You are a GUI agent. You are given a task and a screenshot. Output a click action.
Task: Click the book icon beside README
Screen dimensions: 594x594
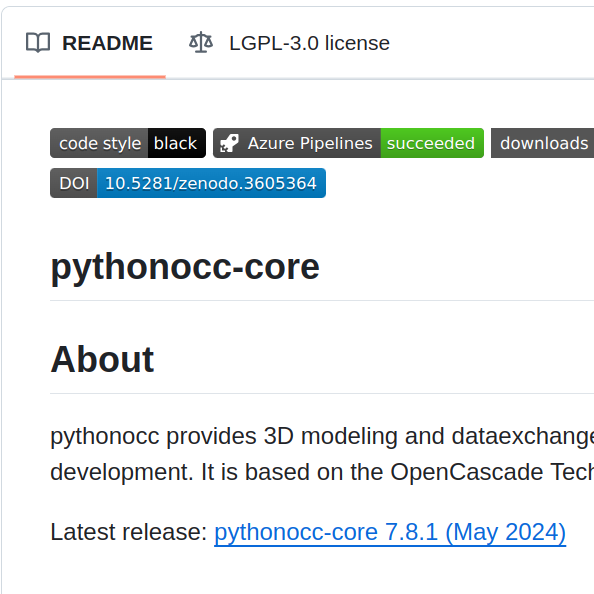tap(38, 42)
